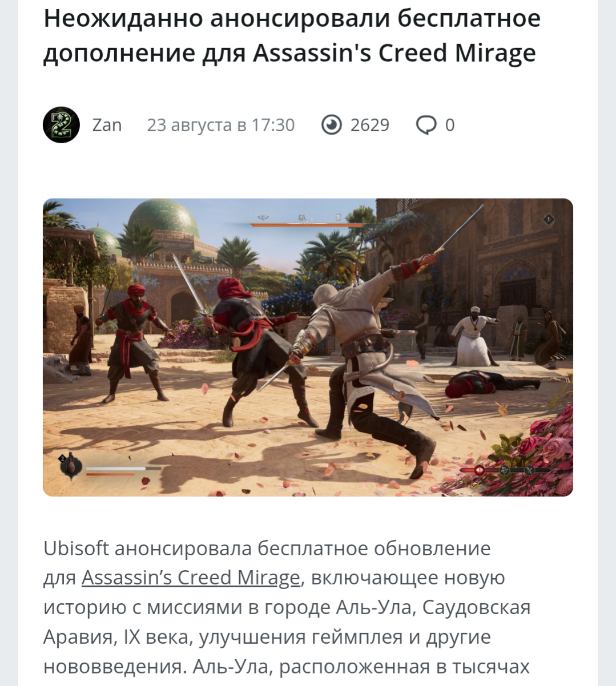Image resolution: width=616 pixels, height=686 pixels.
Task: Click the publication date 23 августа в 17:30
Action: pyautogui.click(x=221, y=125)
